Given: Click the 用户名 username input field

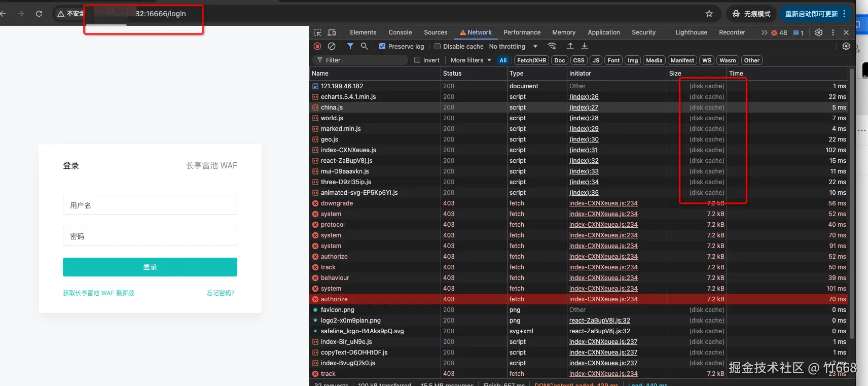Looking at the screenshot, I should point(150,205).
